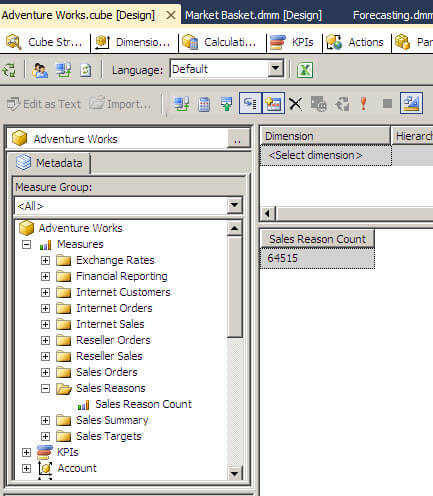Click the metadata tree scroll down arrow
Screen dimensions: 433x496
click(234, 473)
